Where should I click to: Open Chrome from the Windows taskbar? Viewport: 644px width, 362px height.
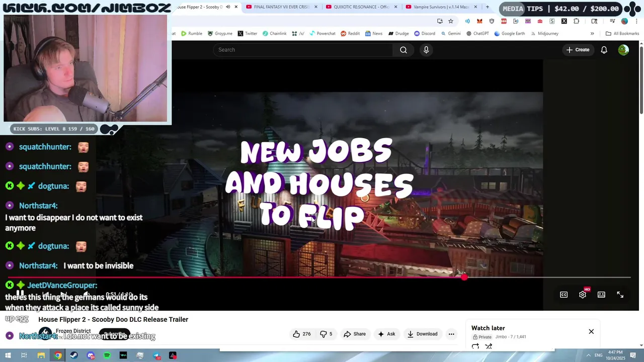[58, 355]
